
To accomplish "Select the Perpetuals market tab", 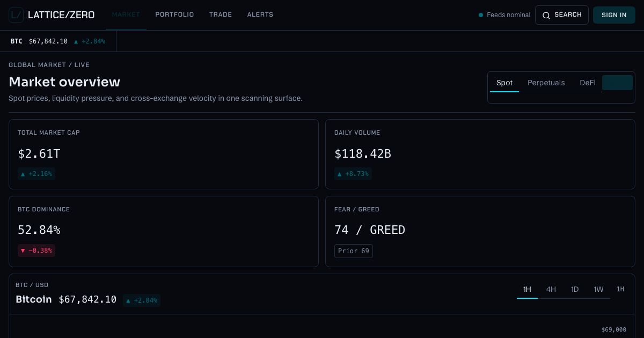I will click(546, 83).
